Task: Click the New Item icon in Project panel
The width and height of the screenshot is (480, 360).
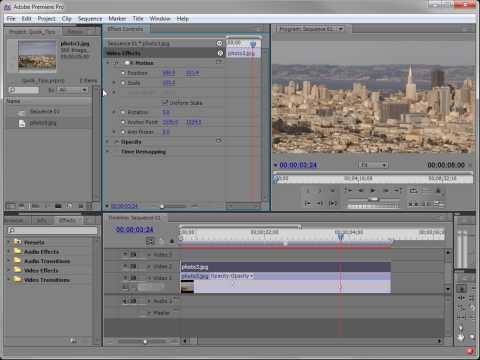Action: click(x=69, y=206)
